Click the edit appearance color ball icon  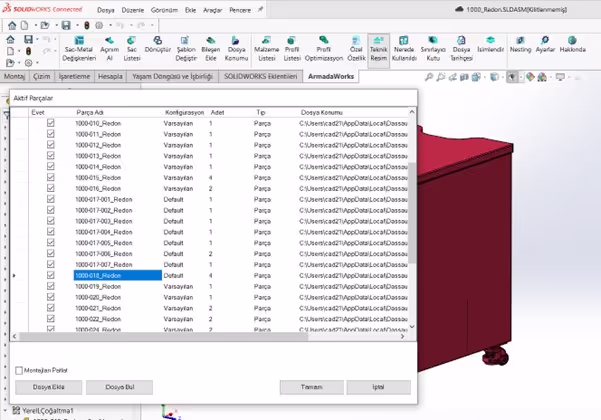pos(530,77)
